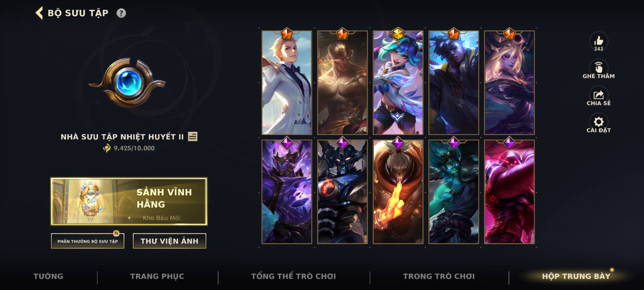Switch to the Tướng tab
This screenshot has width=644, height=290.
[48, 276]
